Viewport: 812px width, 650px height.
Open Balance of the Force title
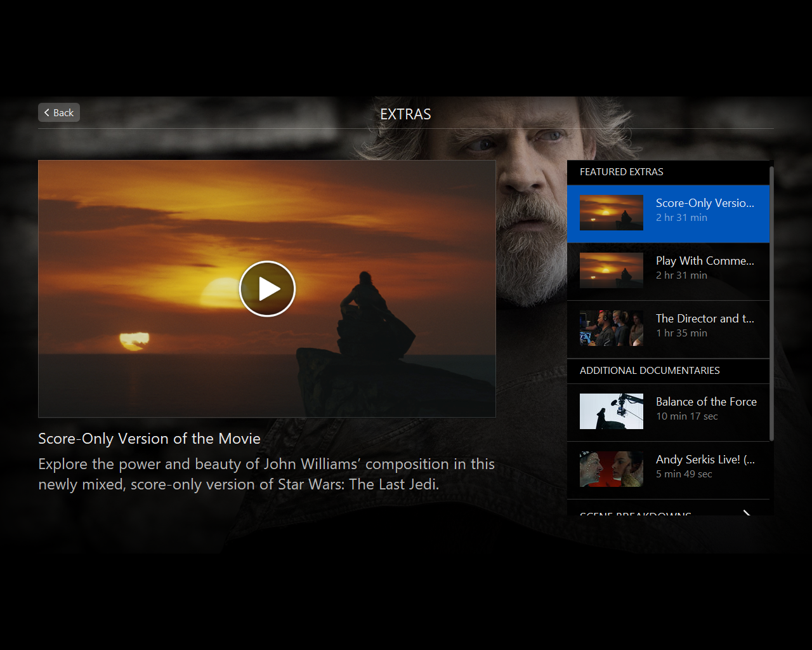[706, 402]
